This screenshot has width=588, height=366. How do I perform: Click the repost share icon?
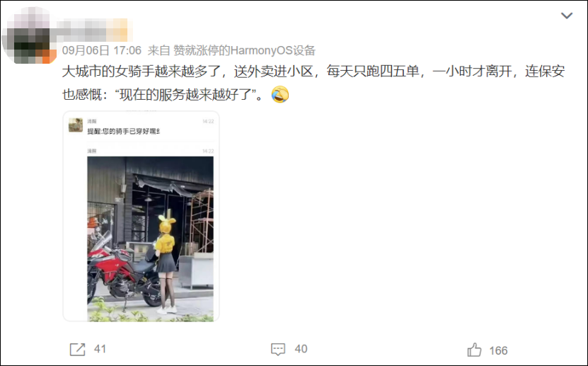[x=77, y=349]
